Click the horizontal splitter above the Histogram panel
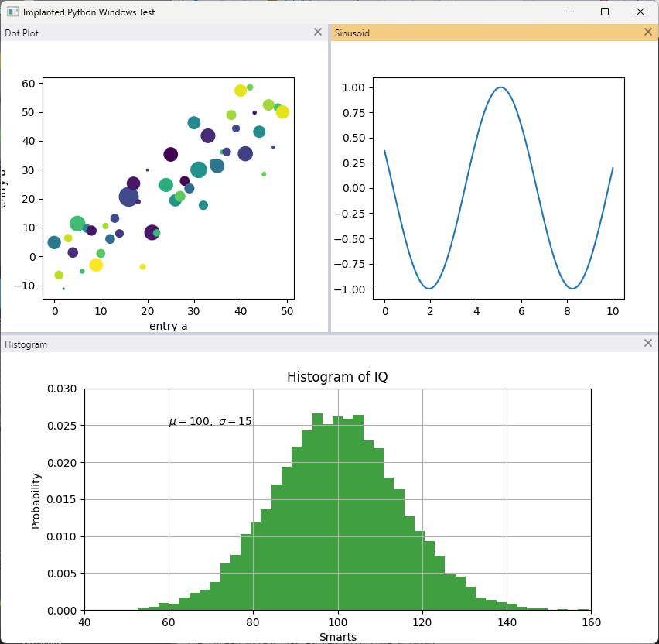The height and width of the screenshot is (644, 659). point(329,334)
